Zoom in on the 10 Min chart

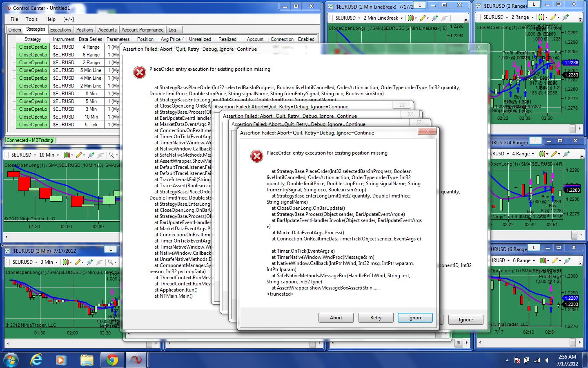pyautogui.click(x=91, y=155)
